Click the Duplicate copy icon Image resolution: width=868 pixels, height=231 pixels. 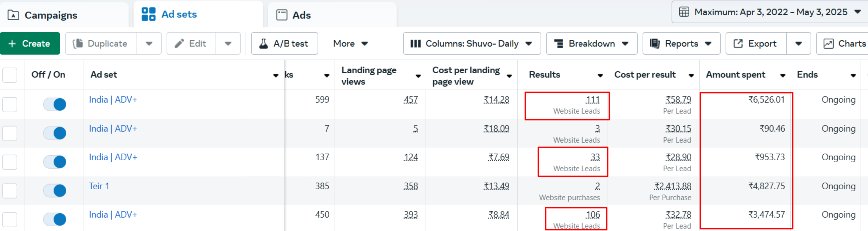(78, 44)
